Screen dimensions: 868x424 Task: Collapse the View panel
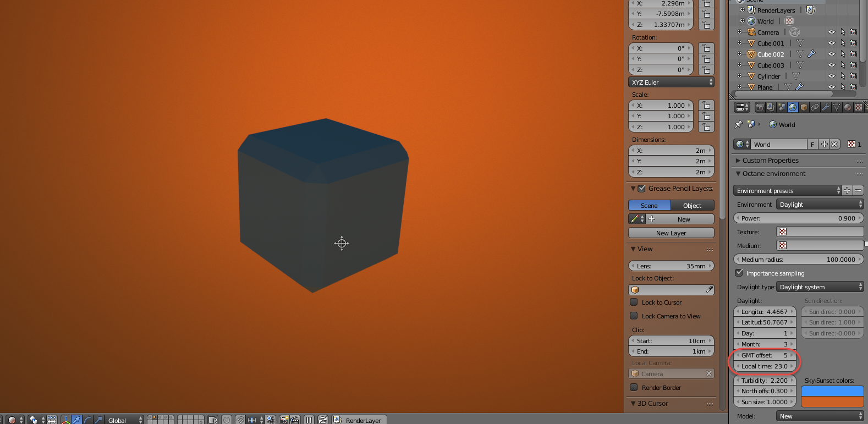point(633,249)
